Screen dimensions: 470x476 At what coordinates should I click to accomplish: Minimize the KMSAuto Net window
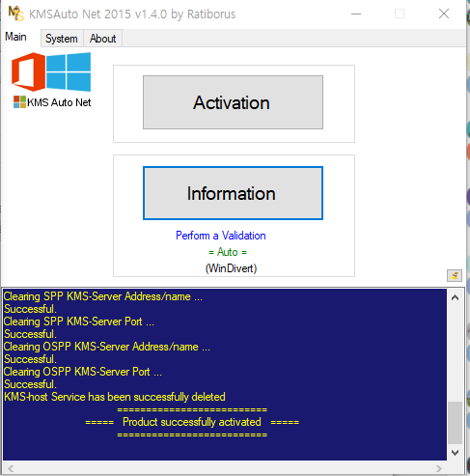click(356, 14)
